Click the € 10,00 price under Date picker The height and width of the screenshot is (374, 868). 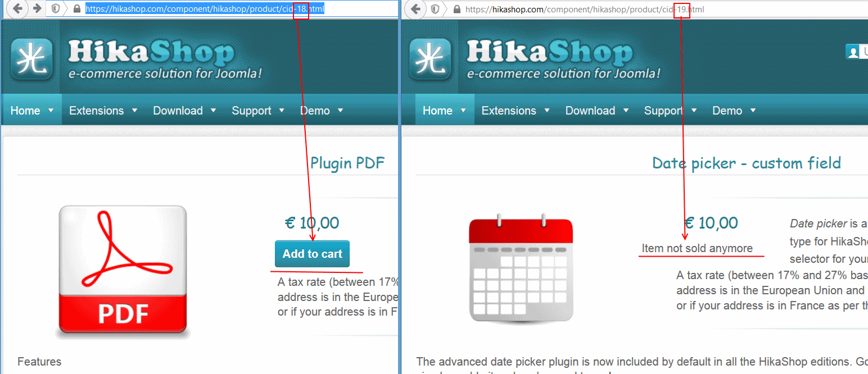(x=711, y=223)
